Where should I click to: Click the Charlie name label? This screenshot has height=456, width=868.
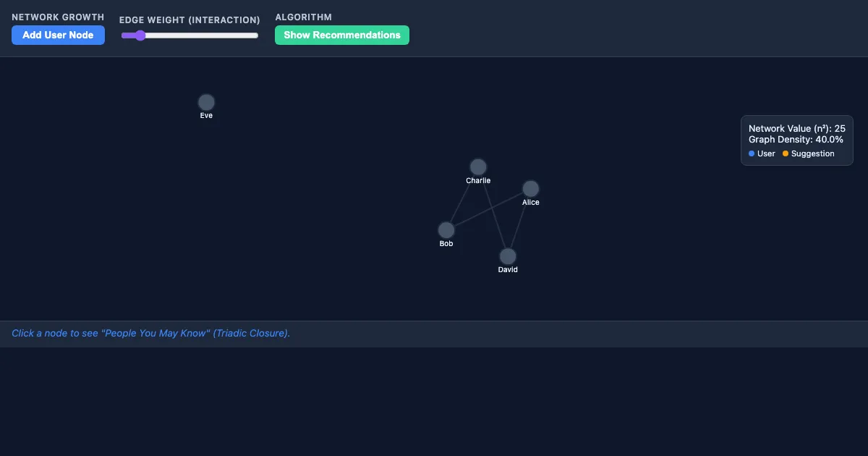[478, 181]
